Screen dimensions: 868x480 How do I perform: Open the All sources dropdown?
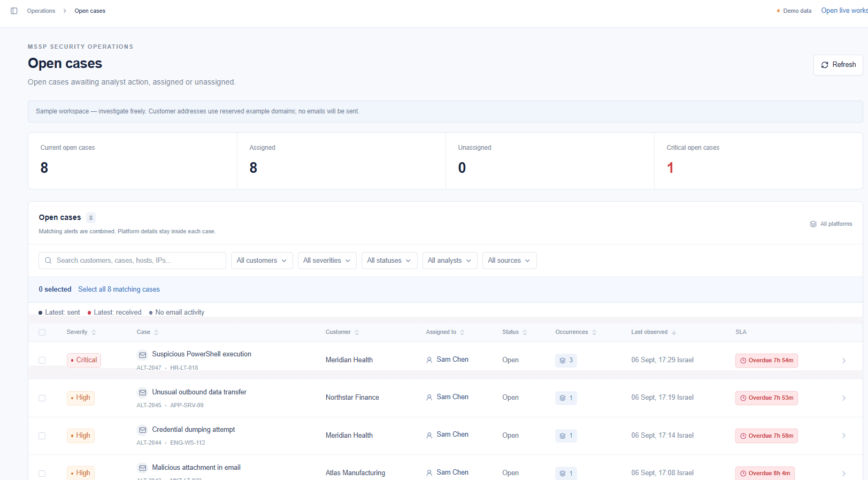509,261
